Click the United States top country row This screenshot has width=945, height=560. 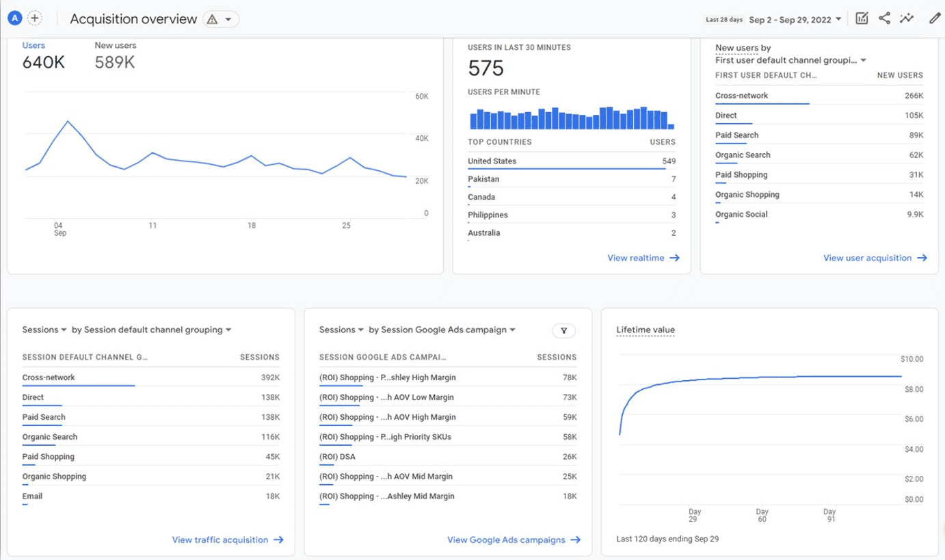tap(491, 161)
